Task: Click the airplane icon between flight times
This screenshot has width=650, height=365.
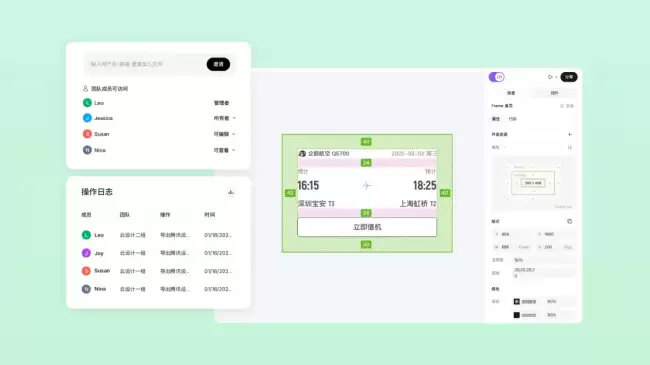Action: [x=367, y=185]
